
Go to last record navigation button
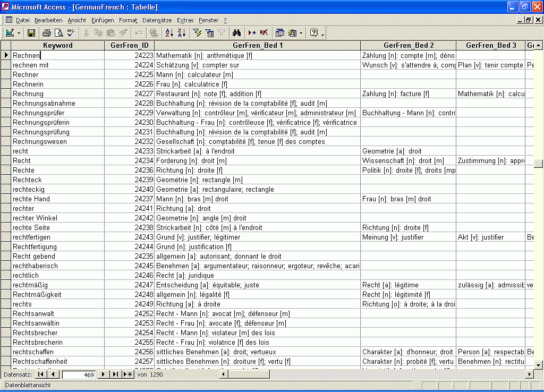click(115, 374)
